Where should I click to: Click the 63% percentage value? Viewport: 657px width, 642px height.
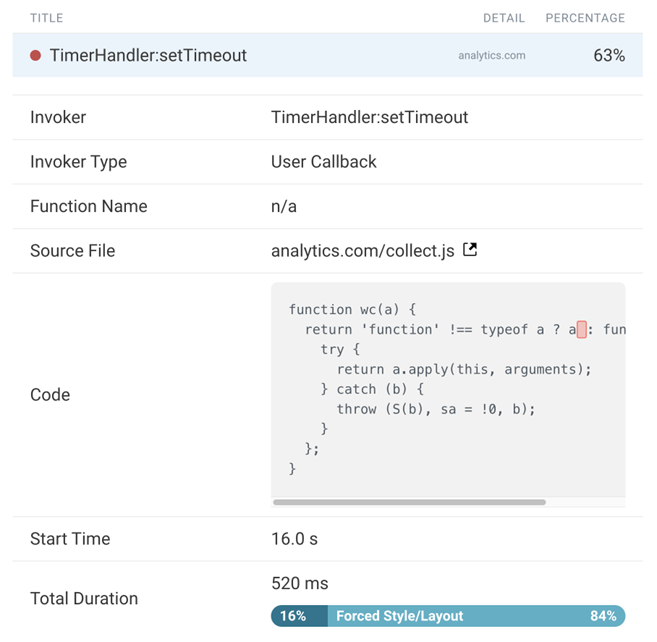(609, 56)
